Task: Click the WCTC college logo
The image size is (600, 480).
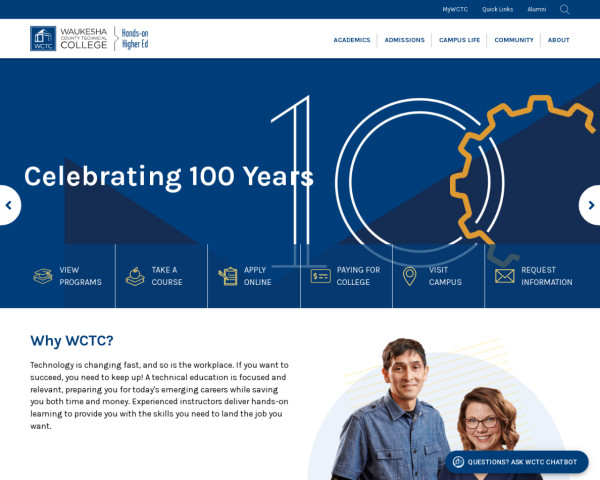Action: point(69,38)
